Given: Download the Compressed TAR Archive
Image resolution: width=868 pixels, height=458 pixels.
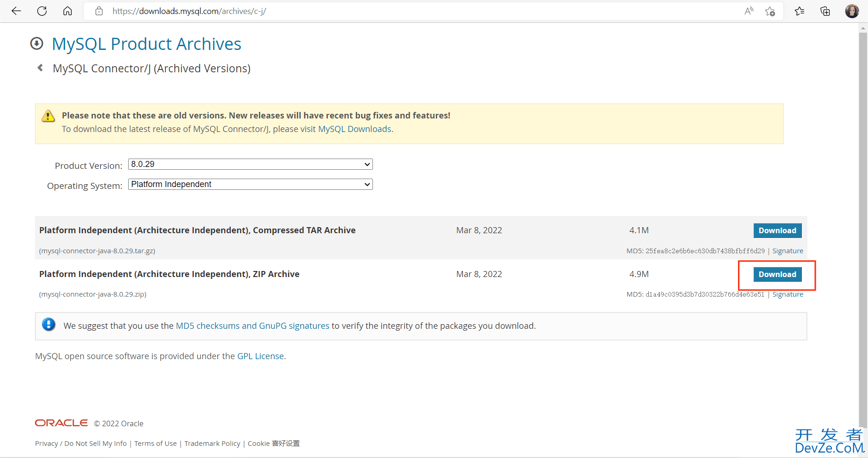Looking at the screenshot, I should (x=777, y=230).
